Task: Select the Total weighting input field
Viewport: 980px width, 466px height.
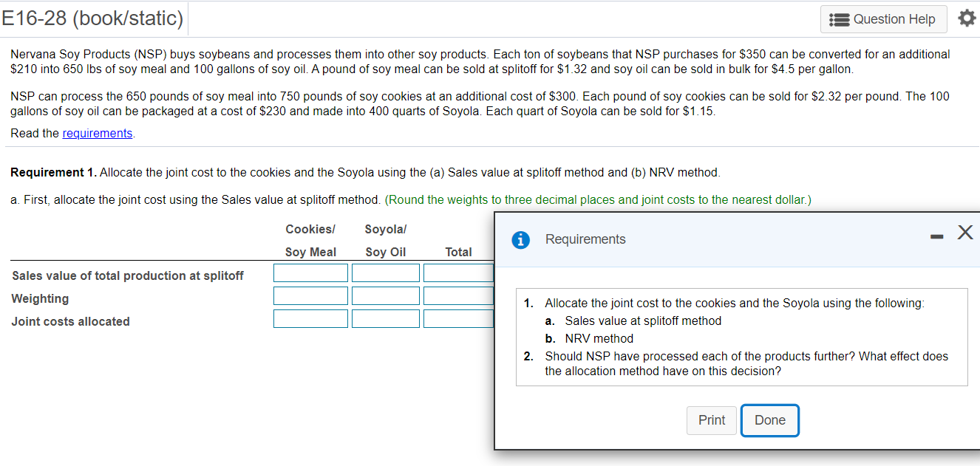Action: coord(458,295)
